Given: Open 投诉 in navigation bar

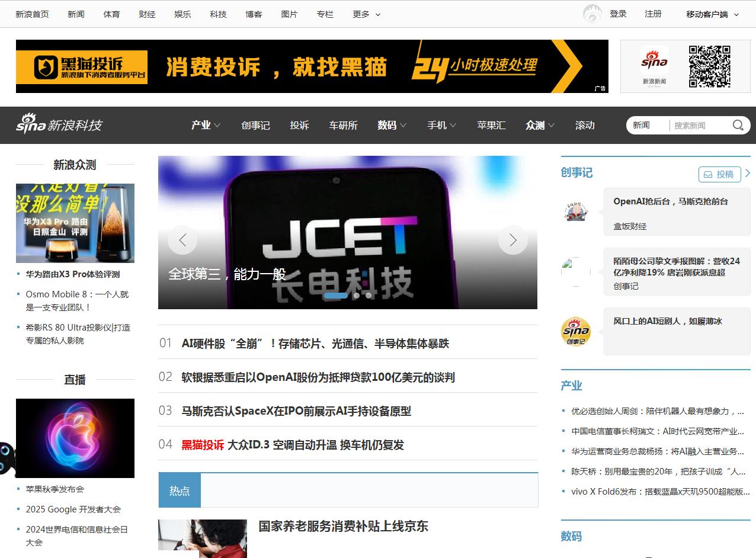Looking at the screenshot, I should tap(299, 125).
